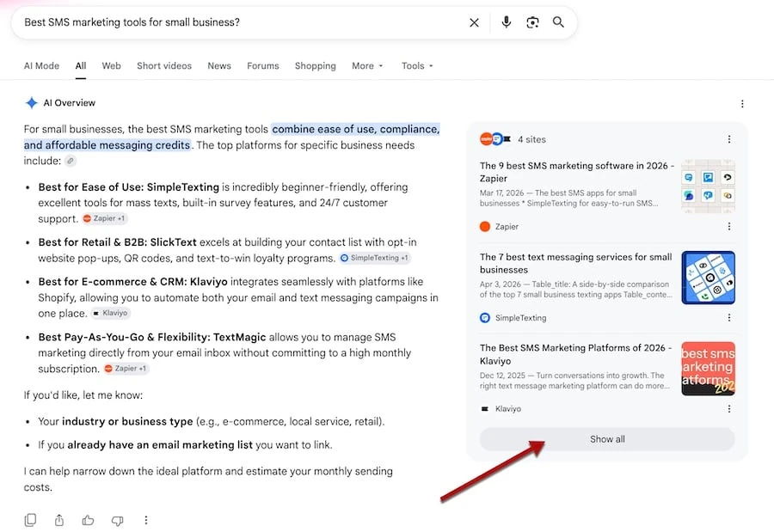Select the Forums tab
The height and width of the screenshot is (532, 774).
262,65
